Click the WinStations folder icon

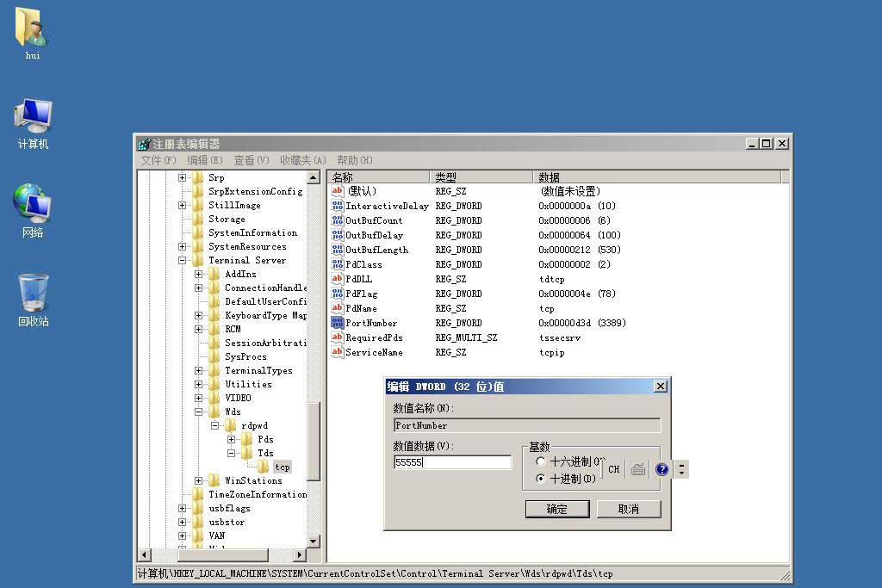click(x=214, y=480)
